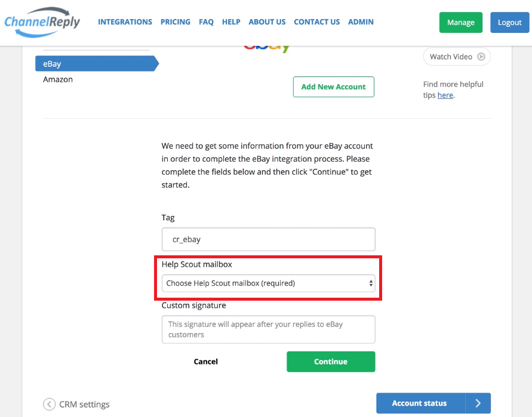
Task: Click the play icon beside Watch Video
Action: coord(481,57)
